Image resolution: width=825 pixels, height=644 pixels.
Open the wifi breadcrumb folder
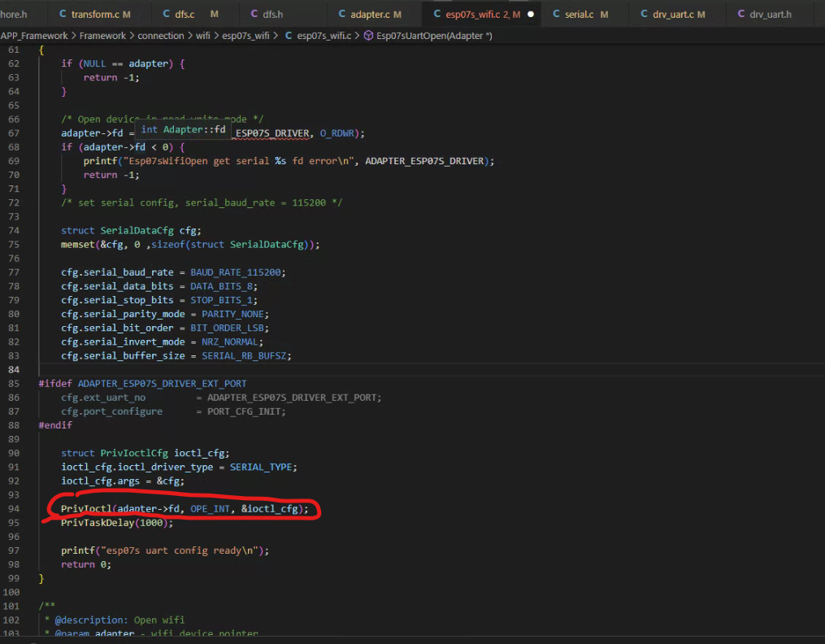coord(203,35)
